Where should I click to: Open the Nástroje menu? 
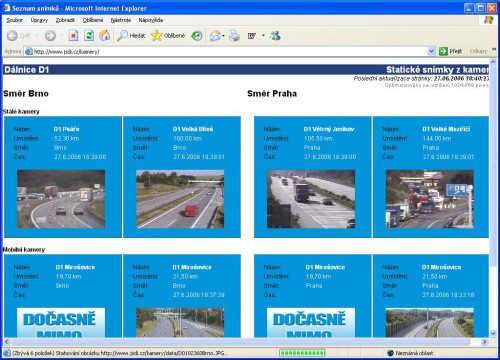point(121,20)
